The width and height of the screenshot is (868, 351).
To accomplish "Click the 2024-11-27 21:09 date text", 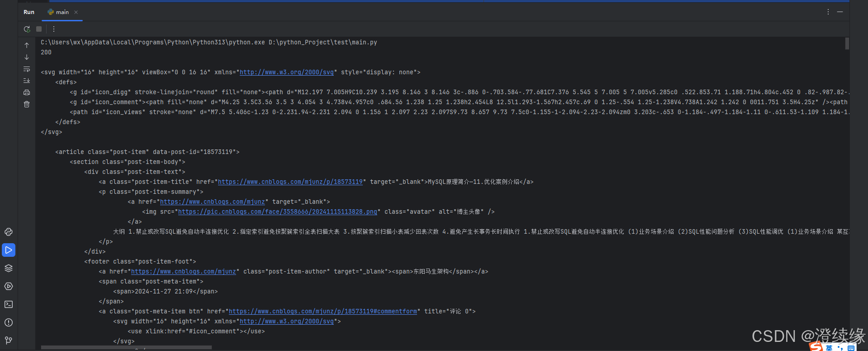I will pyautogui.click(x=164, y=291).
